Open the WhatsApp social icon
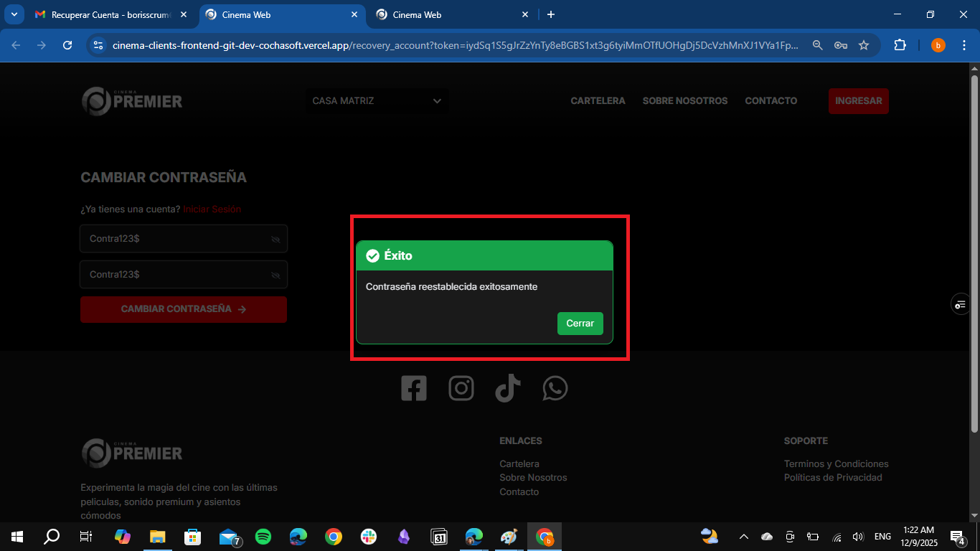The height and width of the screenshot is (551, 980). pyautogui.click(x=555, y=388)
